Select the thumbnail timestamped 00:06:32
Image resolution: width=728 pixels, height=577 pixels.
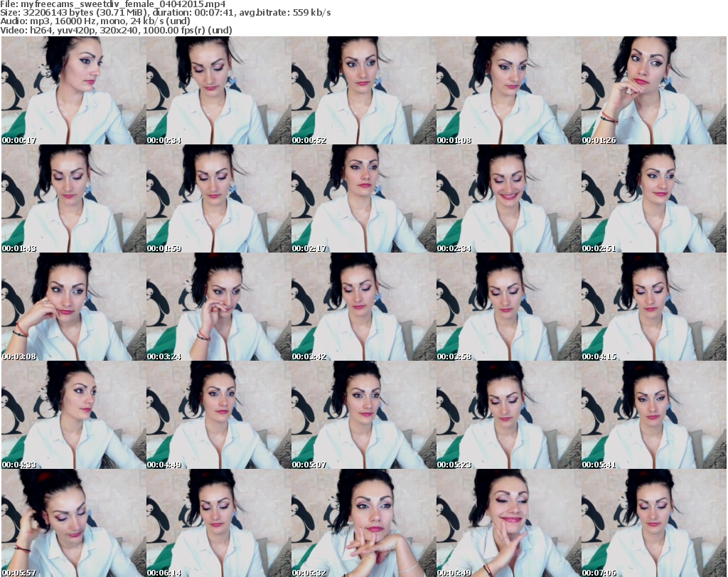363,523
